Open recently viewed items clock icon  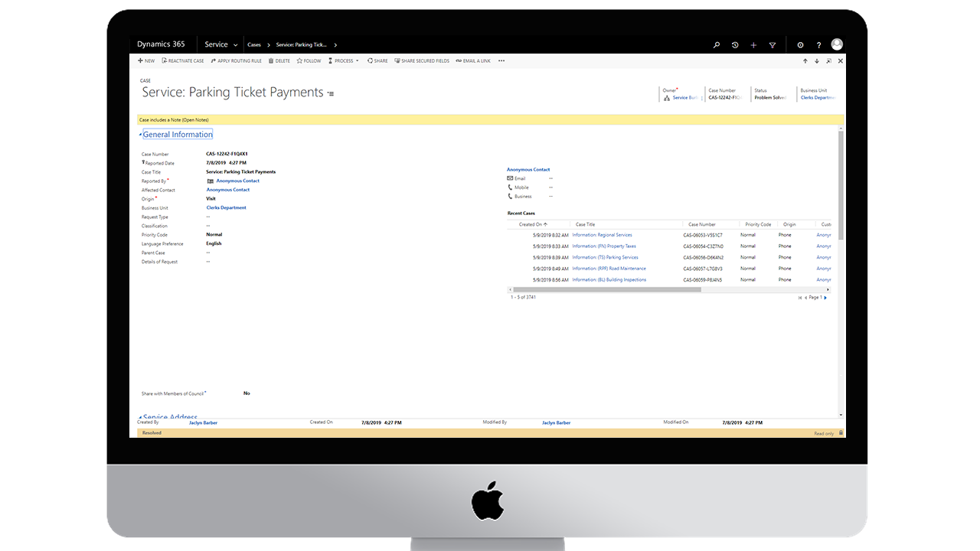pos(735,44)
